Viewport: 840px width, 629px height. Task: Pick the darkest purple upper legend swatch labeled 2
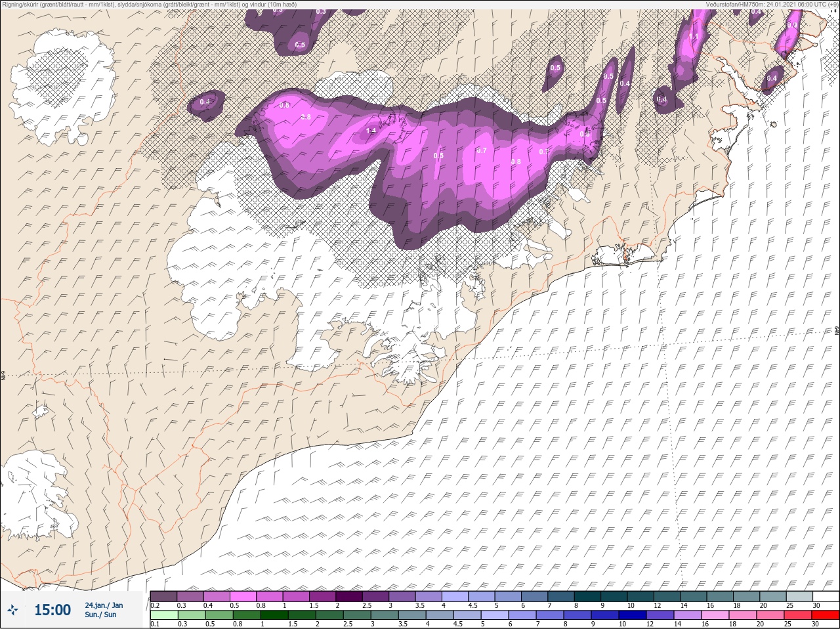pyautogui.click(x=349, y=596)
